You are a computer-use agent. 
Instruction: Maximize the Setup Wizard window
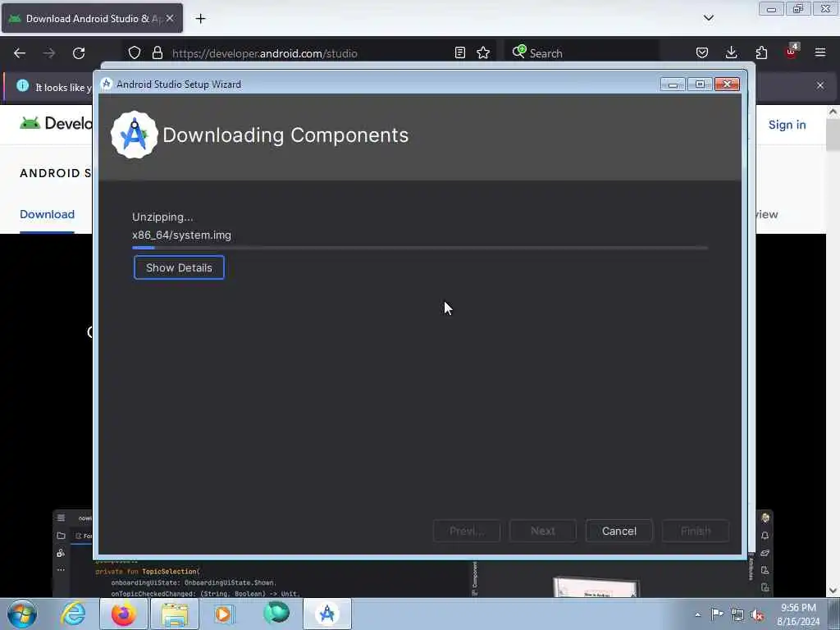click(700, 84)
